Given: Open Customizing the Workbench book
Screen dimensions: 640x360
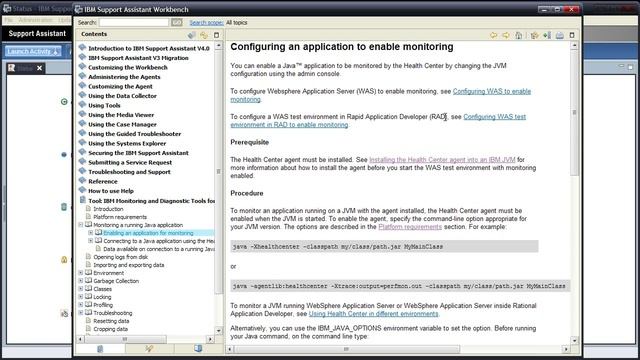Looking at the screenshot, I should tap(128, 67).
